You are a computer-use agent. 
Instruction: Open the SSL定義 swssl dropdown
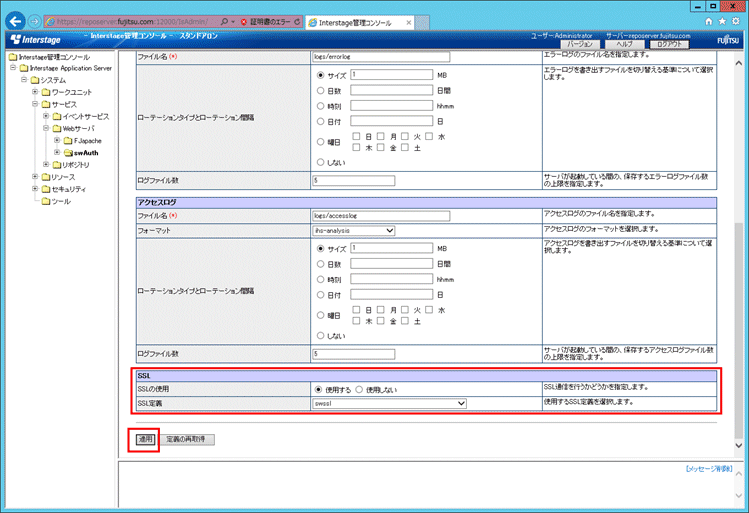click(389, 404)
